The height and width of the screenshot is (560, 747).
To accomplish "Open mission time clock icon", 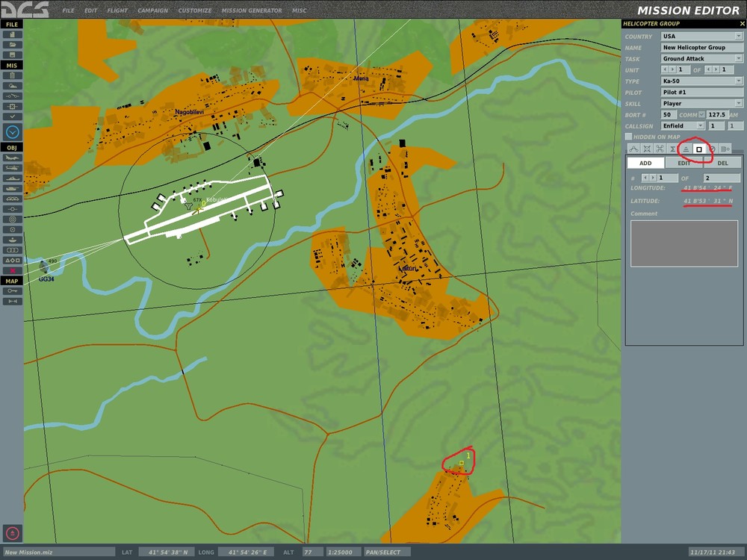I will (x=13, y=132).
